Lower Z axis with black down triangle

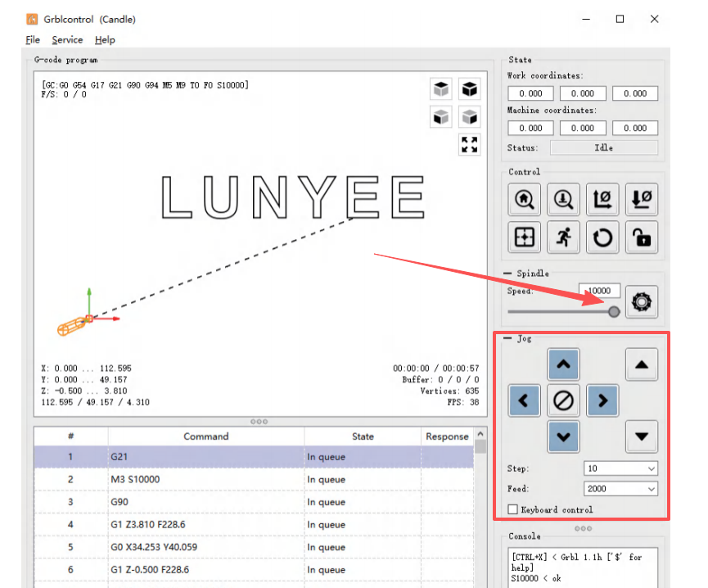point(642,436)
